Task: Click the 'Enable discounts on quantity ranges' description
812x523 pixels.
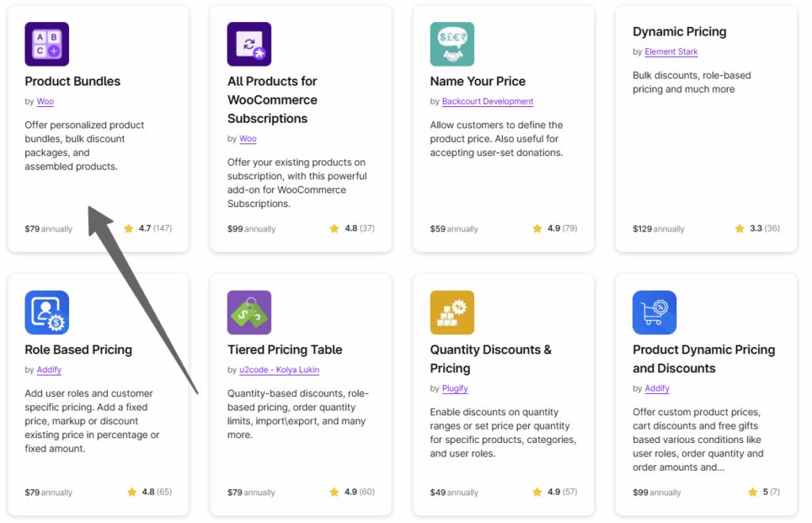Action: pyautogui.click(x=503, y=433)
